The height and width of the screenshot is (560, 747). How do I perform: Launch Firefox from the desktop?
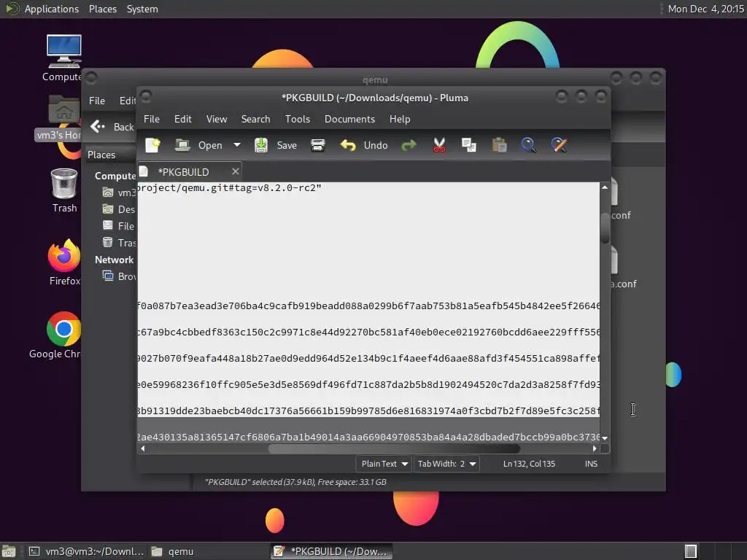64,262
